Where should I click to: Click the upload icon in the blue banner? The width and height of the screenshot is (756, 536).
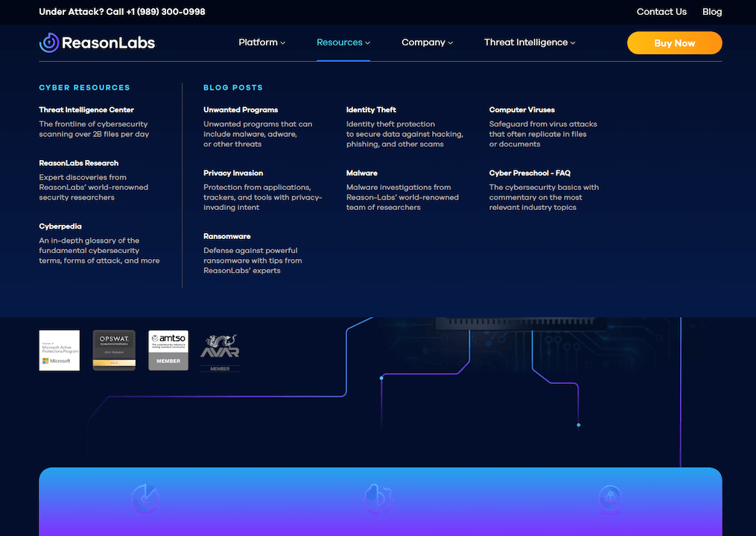pos(611,500)
